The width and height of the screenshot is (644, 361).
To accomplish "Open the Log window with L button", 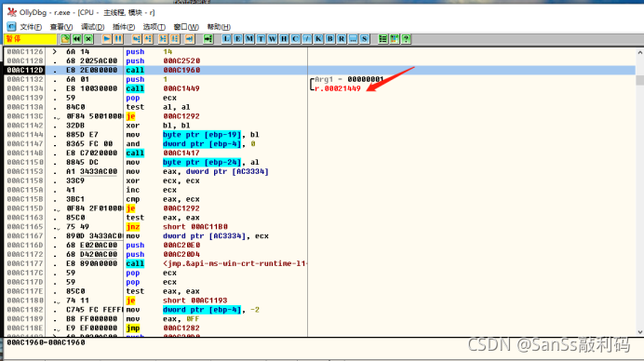I will (226, 39).
